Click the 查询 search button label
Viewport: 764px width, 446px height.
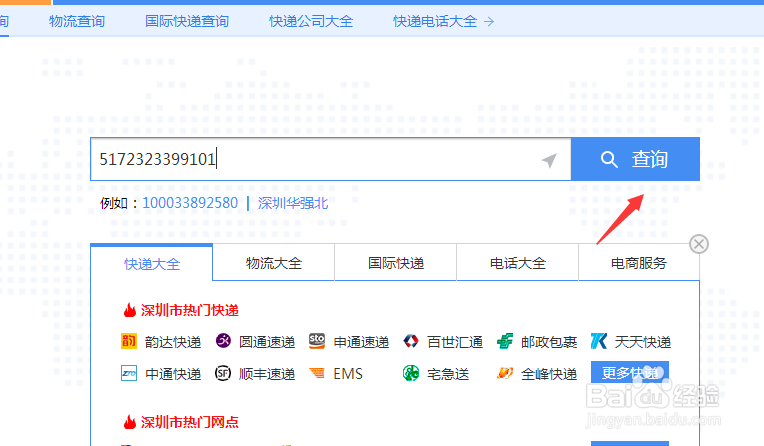coord(649,159)
